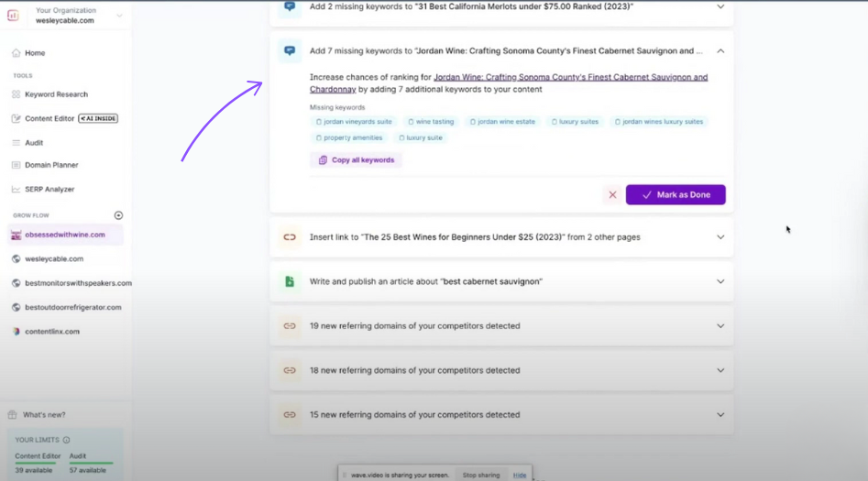Click the Insert link task icon
This screenshot has height=481, width=868.
290,237
